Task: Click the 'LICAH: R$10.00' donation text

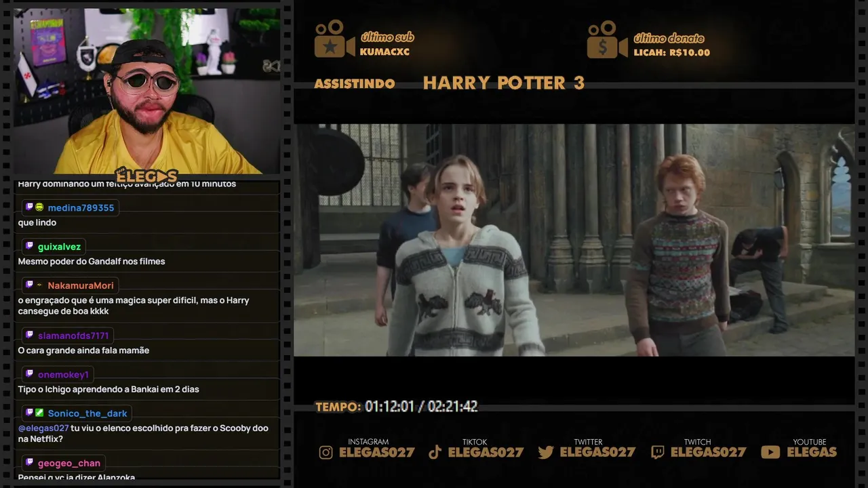Action: click(x=671, y=53)
